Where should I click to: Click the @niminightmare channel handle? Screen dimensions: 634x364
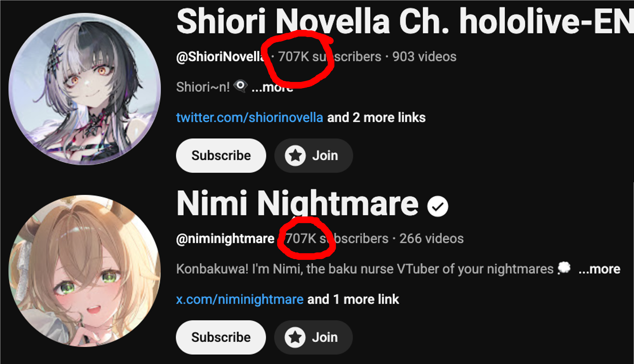point(225,239)
